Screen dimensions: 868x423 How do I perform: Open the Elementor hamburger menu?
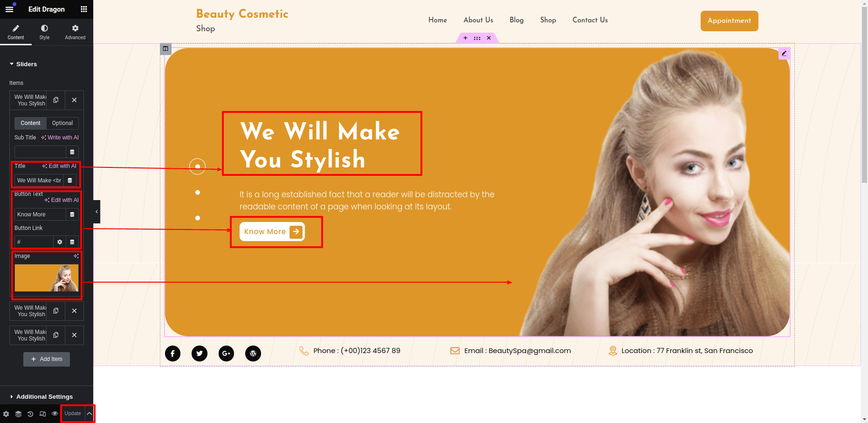click(9, 9)
